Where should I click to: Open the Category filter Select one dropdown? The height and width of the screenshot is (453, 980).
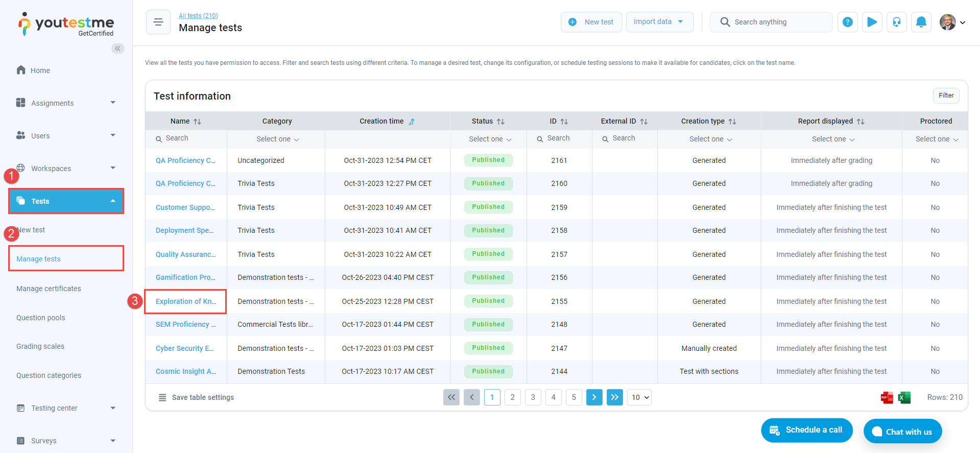point(277,139)
